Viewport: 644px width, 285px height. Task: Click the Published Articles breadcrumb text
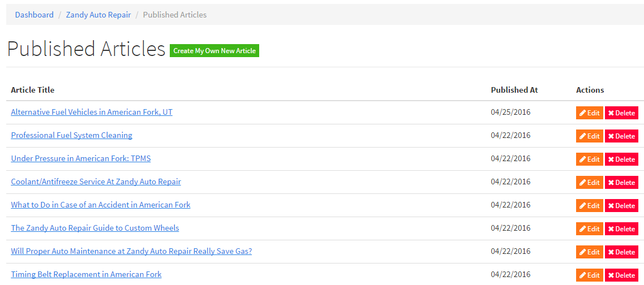click(x=174, y=15)
